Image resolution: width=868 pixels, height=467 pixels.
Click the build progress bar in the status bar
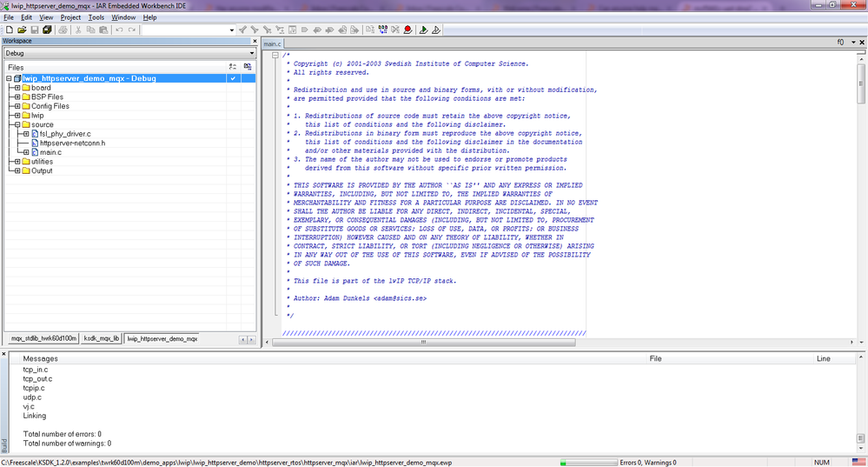(588, 463)
